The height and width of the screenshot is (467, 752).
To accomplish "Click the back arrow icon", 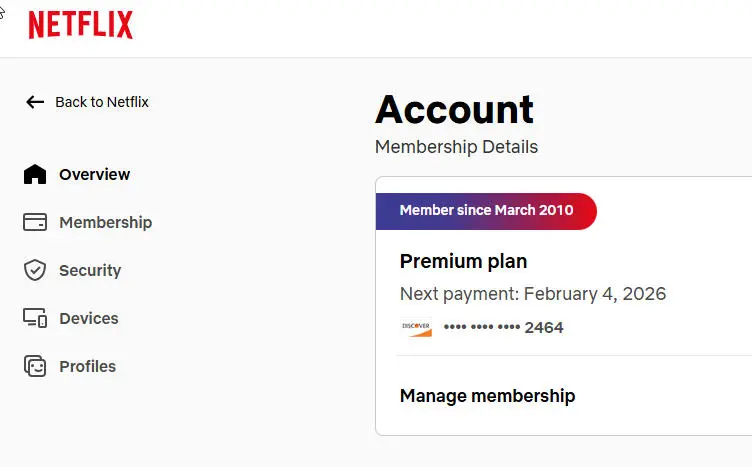I will (x=35, y=102).
